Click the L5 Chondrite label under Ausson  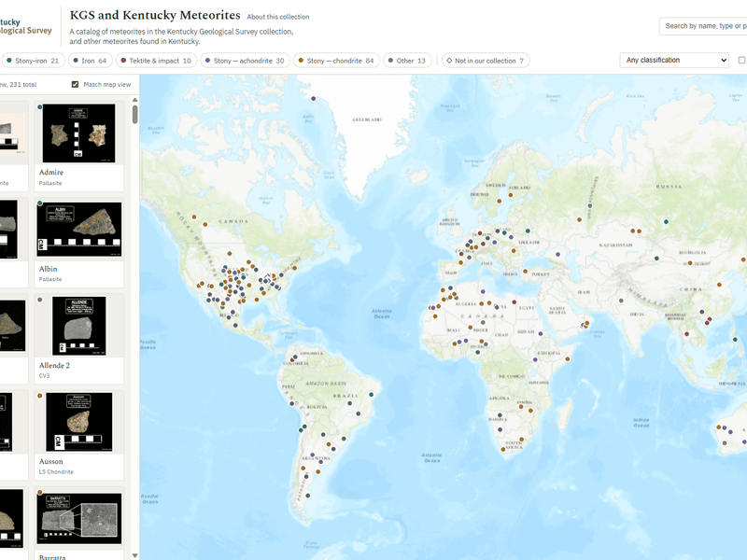[x=56, y=472]
